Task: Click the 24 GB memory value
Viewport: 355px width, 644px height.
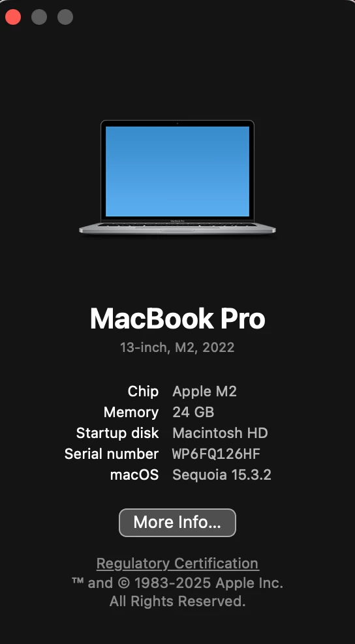Action: coord(193,412)
